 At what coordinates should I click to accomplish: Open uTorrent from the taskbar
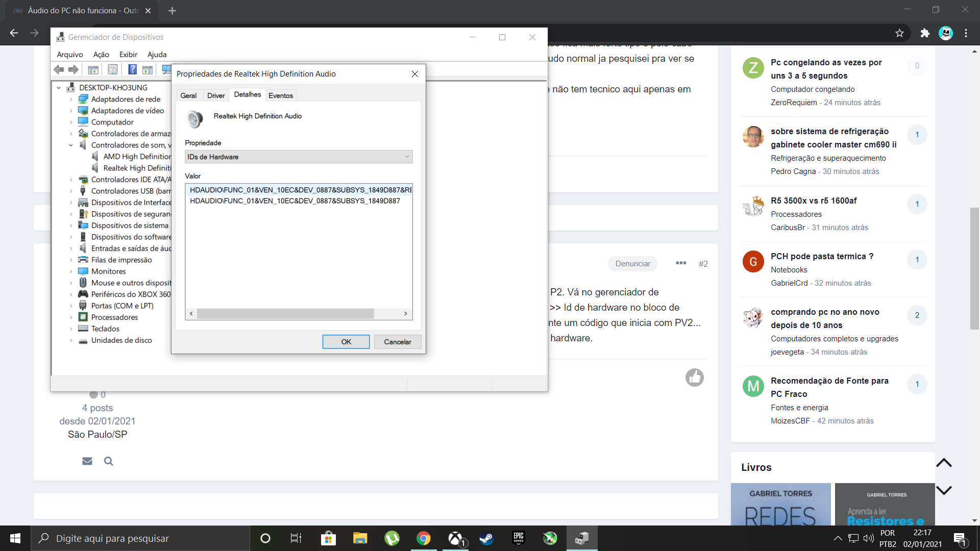(x=392, y=538)
